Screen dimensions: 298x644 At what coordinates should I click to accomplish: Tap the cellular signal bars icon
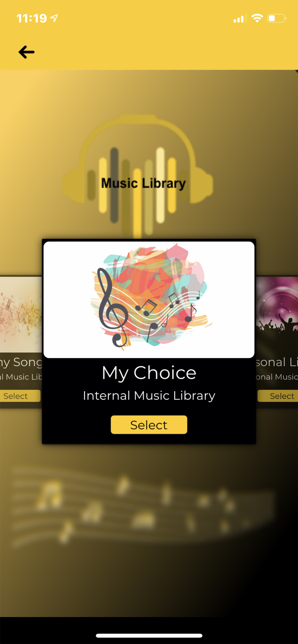240,18
